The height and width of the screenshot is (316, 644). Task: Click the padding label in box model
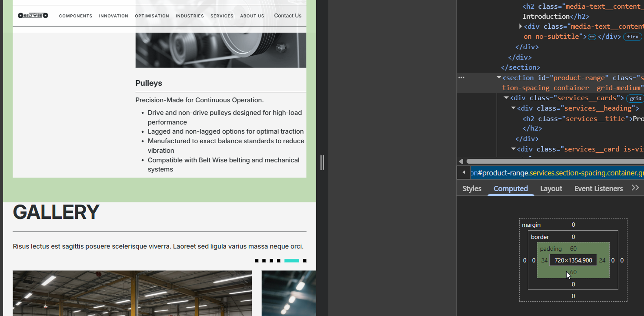[551, 249]
